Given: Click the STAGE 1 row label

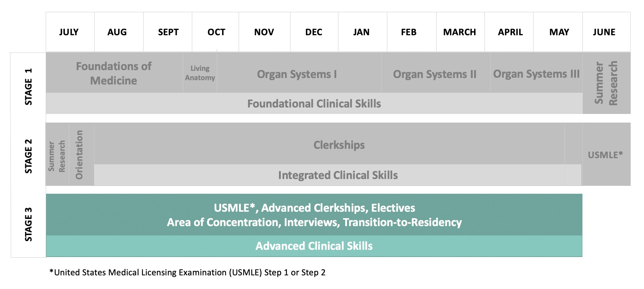Looking at the screenshot, I should click(28, 87).
